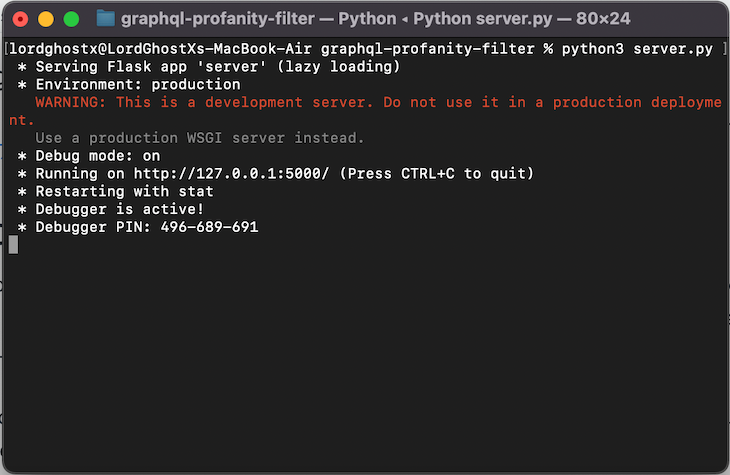This screenshot has height=475, width=730.
Task: Click the Debugger PIN 496-689-691
Action: pos(210,227)
